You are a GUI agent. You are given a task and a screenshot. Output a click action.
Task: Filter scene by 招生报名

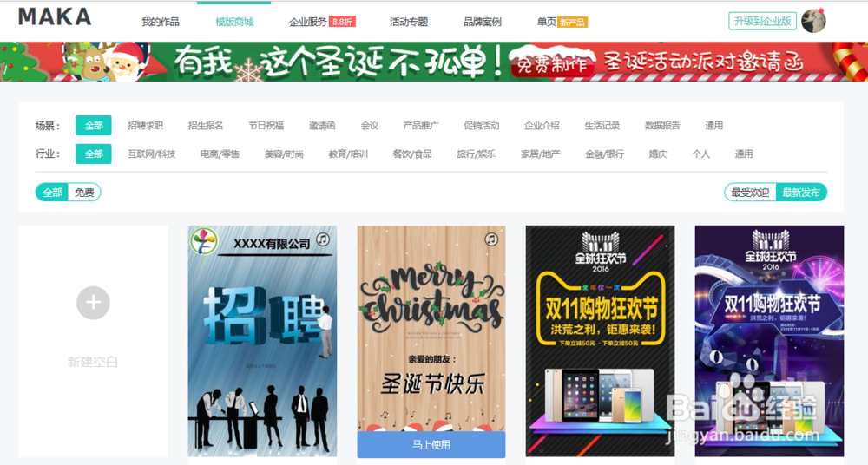206,126
